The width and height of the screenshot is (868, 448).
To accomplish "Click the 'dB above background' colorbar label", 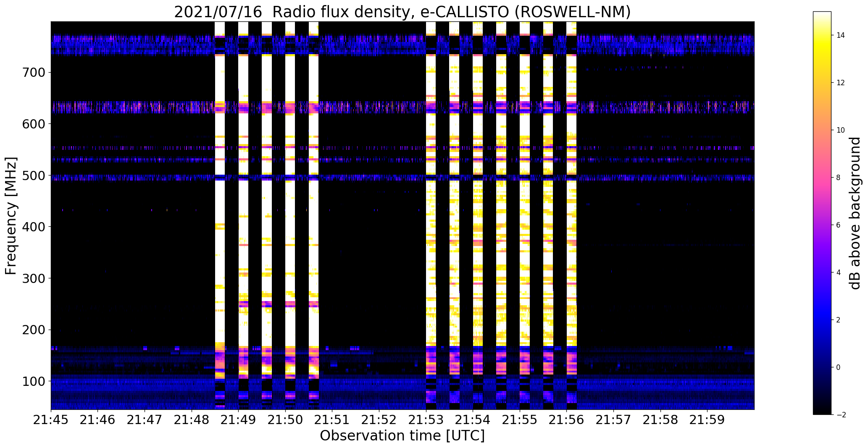I will pos(855,213).
